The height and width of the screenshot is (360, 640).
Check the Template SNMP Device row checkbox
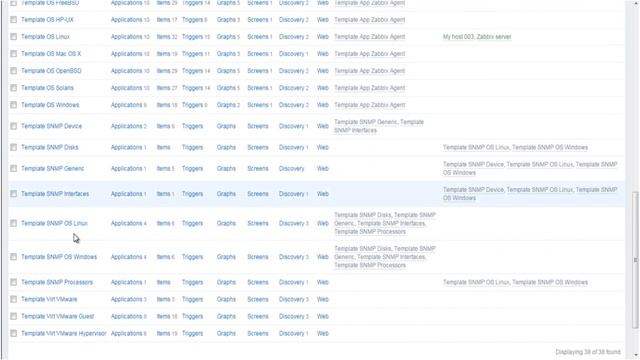tap(13, 126)
